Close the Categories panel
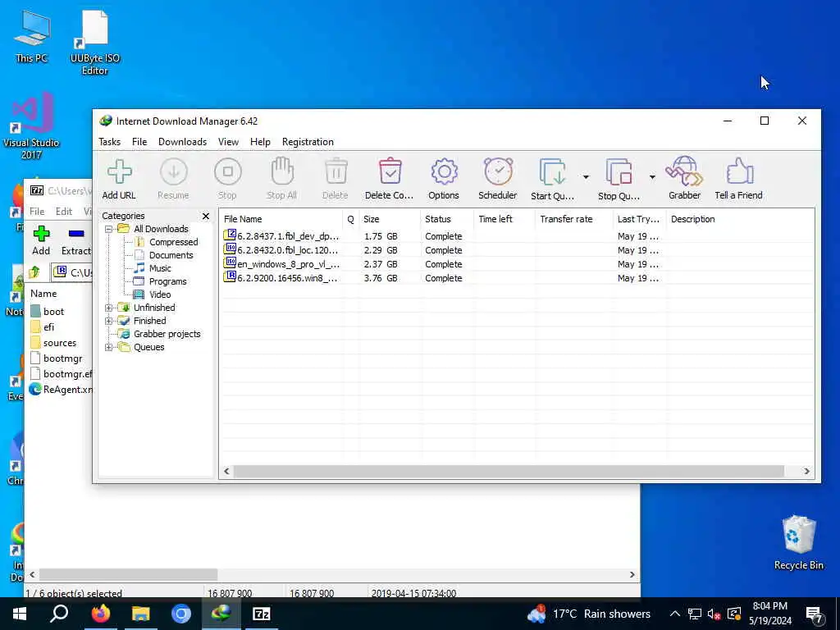 [x=206, y=216]
